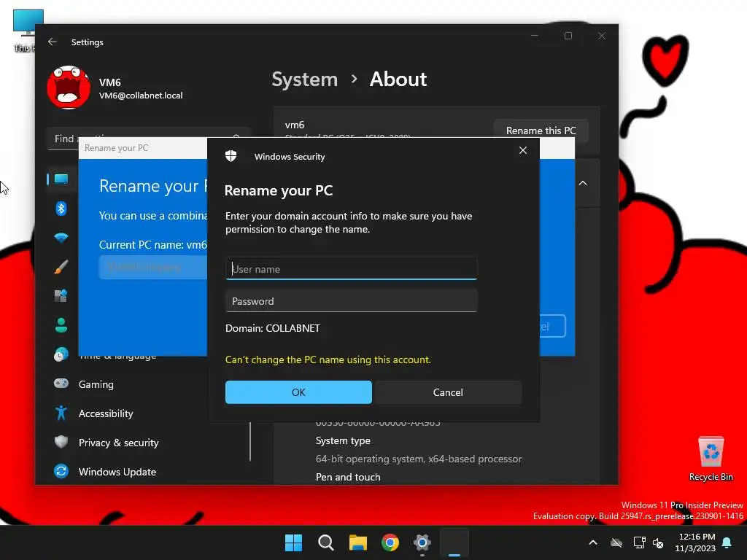Show hidden tray icons chevron
The height and width of the screenshot is (560, 747).
coord(592,542)
